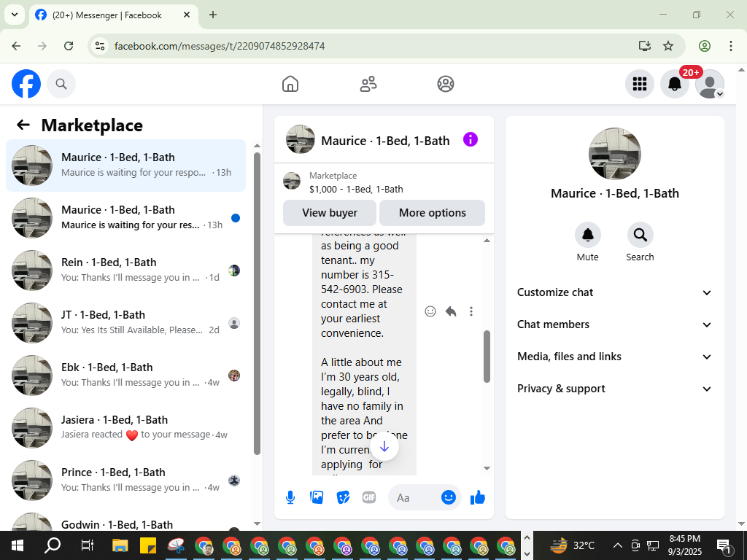View site information icon in address bar
The height and width of the screenshot is (560, 747).
tap(99, 46)
